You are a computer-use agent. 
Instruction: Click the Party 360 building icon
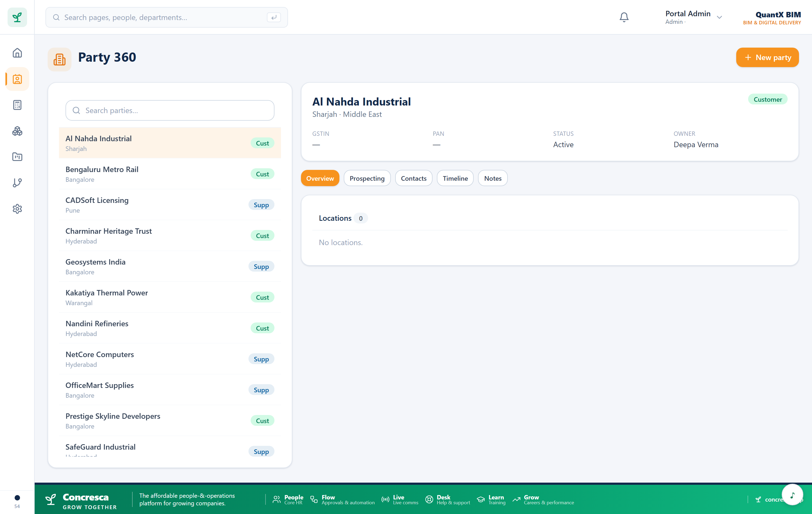point(60,59)
